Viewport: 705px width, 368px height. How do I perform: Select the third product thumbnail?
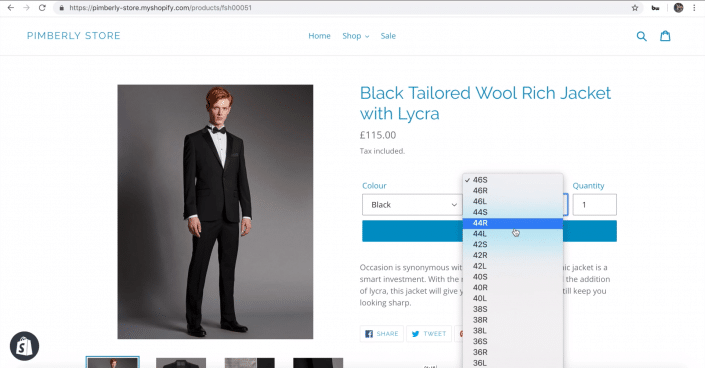pos(250,363)
